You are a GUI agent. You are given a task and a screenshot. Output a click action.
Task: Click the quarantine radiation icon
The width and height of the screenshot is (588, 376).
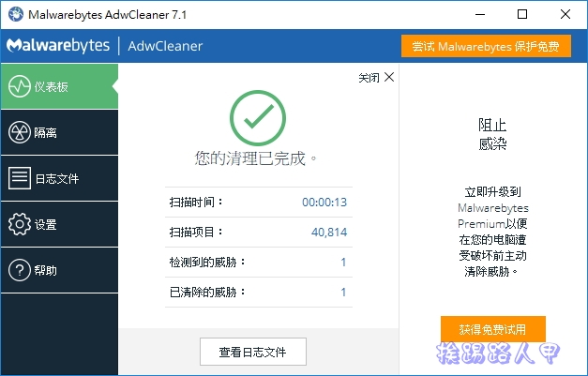coord(20,133)
